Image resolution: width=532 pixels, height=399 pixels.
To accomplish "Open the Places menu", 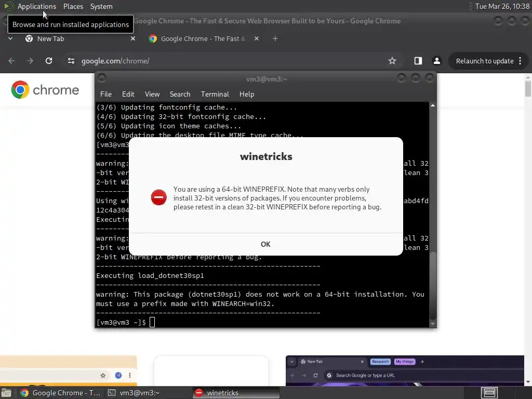I will [73, 6].
